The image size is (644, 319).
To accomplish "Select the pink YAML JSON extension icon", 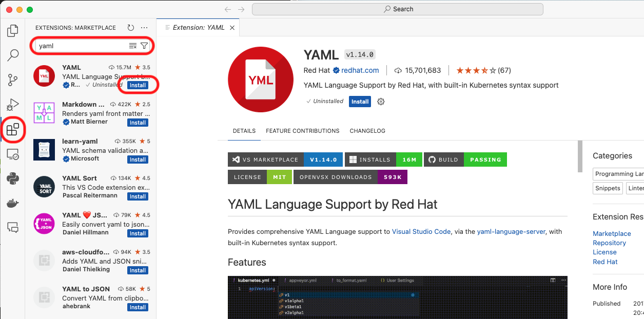I will tap(44, 224).
